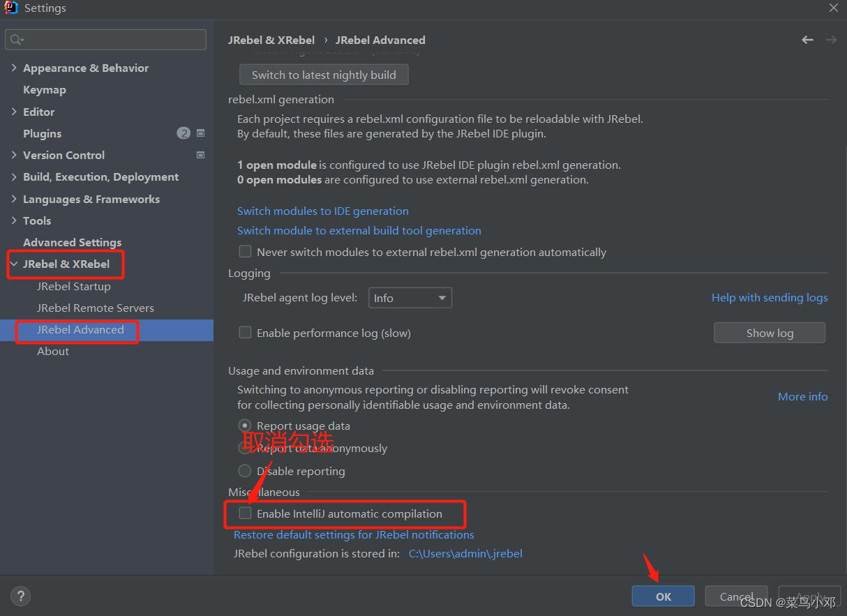
Task: Click into the settings search field
Action: coord(106,40)
